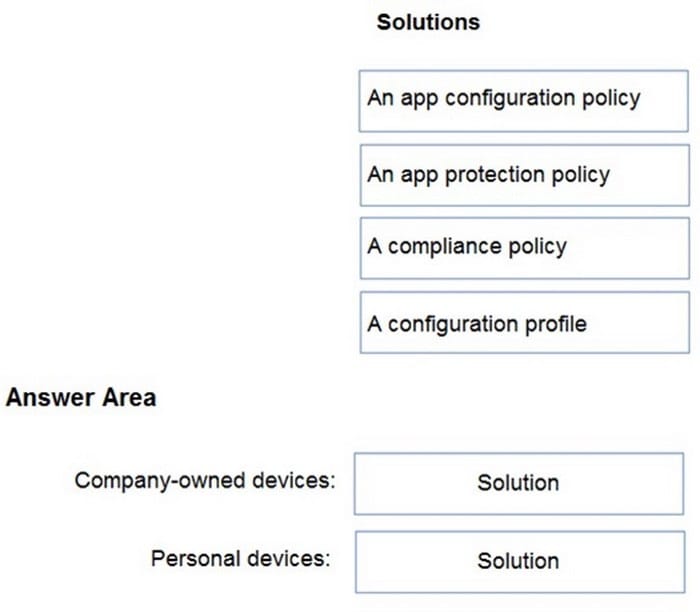Screen dimensions: 700x612
Task: Click the 'Solution' text beside Personal devices
Action: 518,561
